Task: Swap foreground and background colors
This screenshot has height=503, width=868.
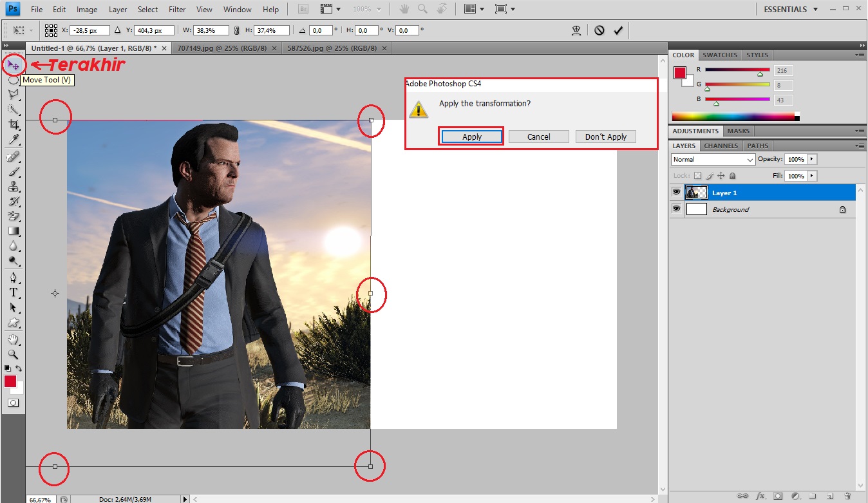Action: [19, 368]
